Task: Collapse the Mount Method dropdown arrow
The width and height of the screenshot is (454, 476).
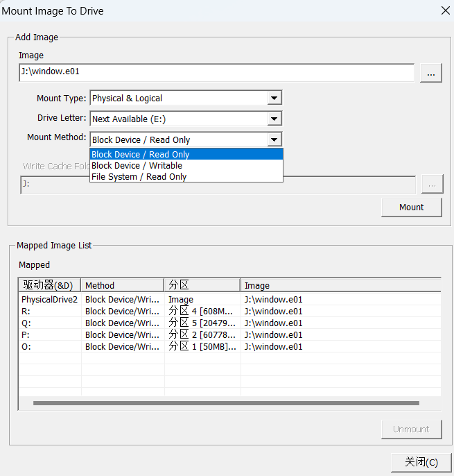Action: (274, 139)
